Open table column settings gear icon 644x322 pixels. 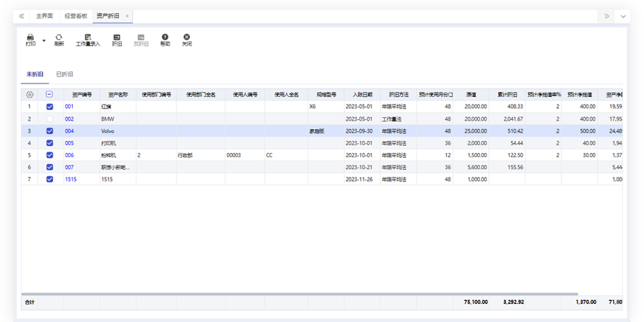tap(29, 95)
